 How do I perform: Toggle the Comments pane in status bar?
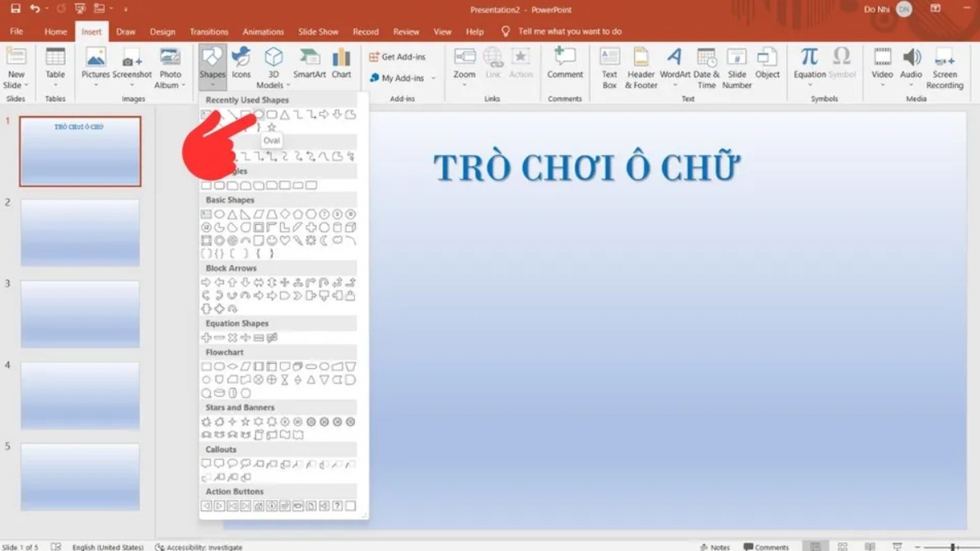pyautogui.click(x=766, y=547)
